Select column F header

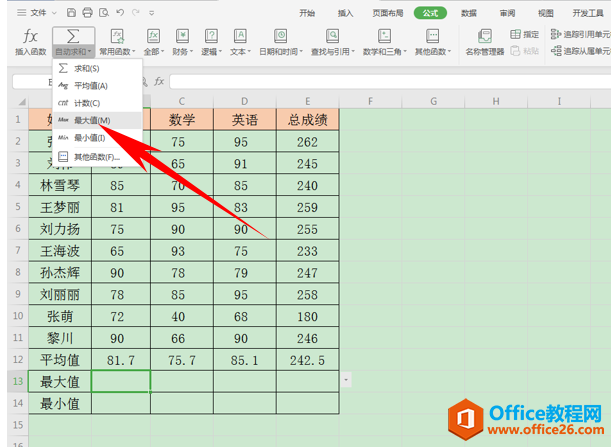tap(371, 102)
